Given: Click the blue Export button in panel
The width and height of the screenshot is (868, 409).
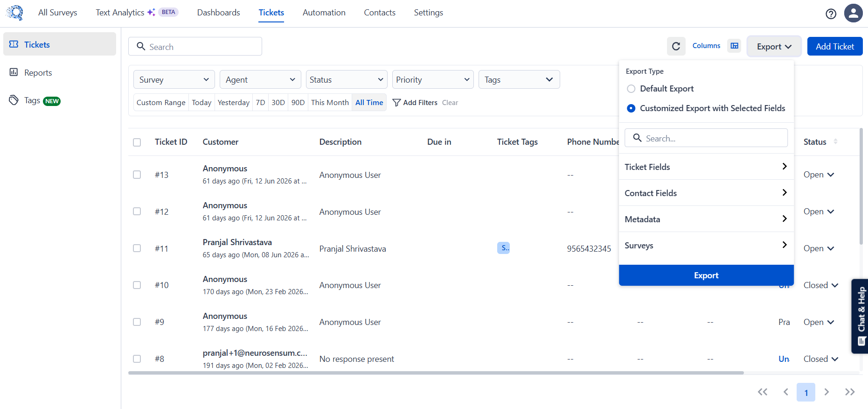Looking at the screenshot, I should click(706, 275).
